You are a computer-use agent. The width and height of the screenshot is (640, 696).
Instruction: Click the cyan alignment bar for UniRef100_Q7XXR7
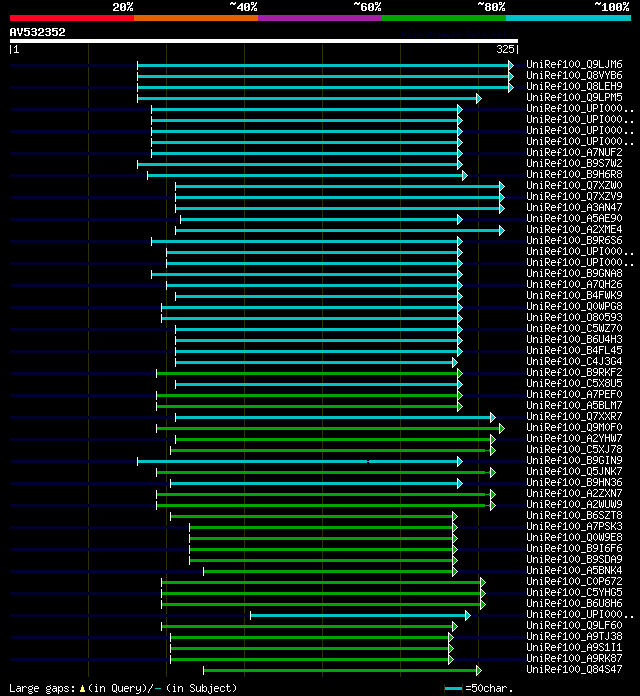335,418
